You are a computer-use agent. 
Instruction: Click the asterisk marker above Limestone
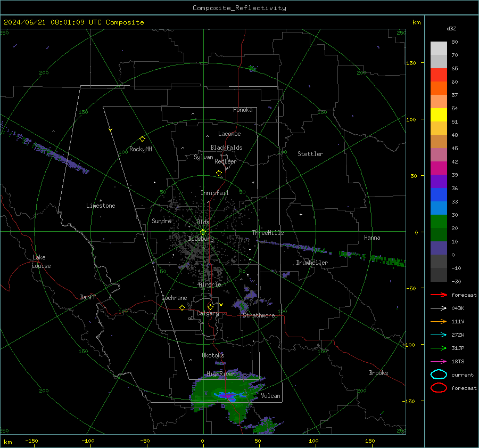click(101, 201)
